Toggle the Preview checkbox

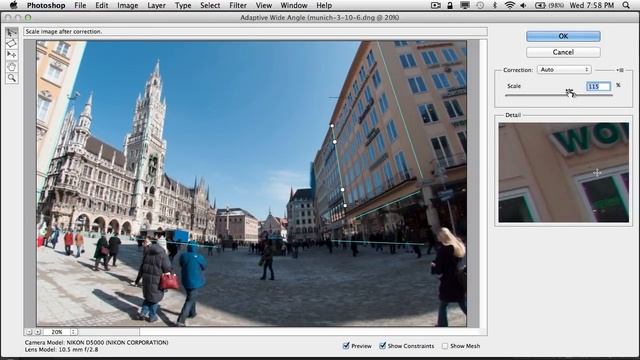point(346,346)
